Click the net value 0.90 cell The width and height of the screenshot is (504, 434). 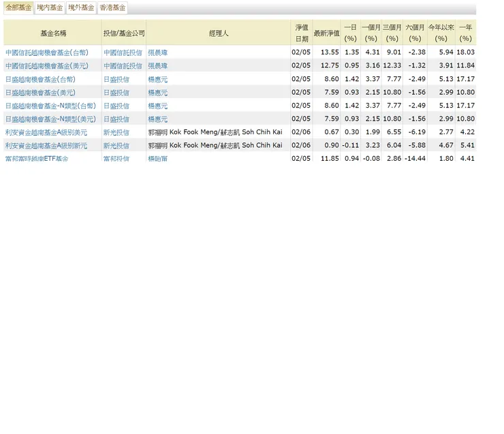point(332,145)
